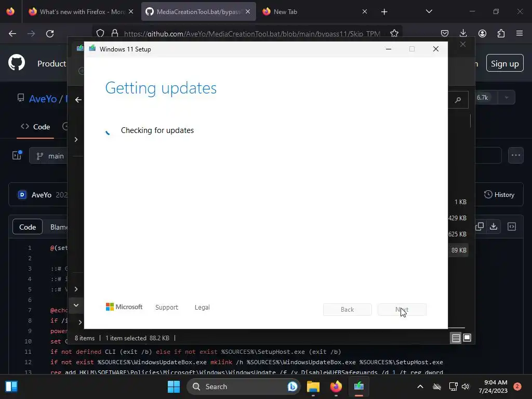
Task: Expand the upper navigation pane chevron in Explorer
Action: click(x=76, y=140)
